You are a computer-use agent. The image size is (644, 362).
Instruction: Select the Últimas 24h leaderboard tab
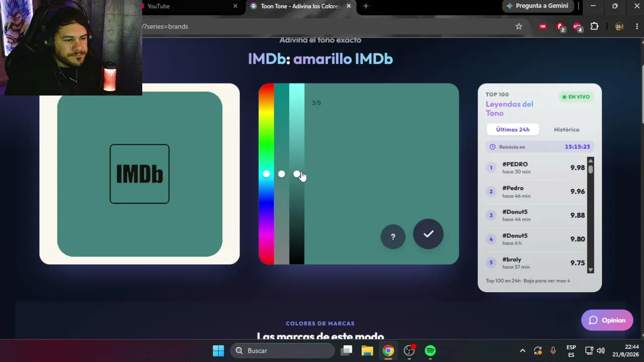pos(513,129)
